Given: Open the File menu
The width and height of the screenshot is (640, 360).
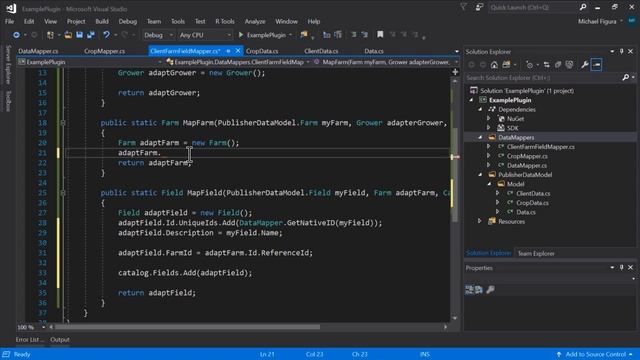Looking at the screenshot, I should [x=9, y=21].
